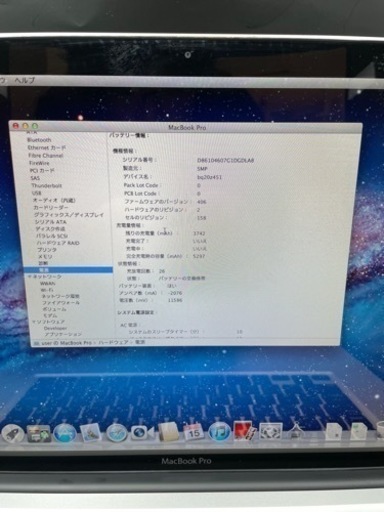Click full charge capacity value 5297
384x512 pixels.
[x=199, y=256]
